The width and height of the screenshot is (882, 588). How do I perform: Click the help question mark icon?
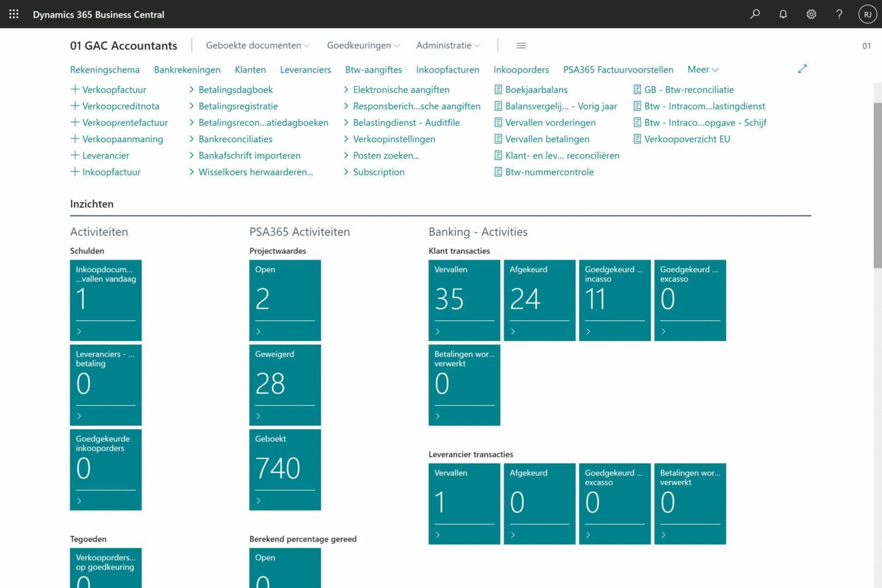[839, 14]
